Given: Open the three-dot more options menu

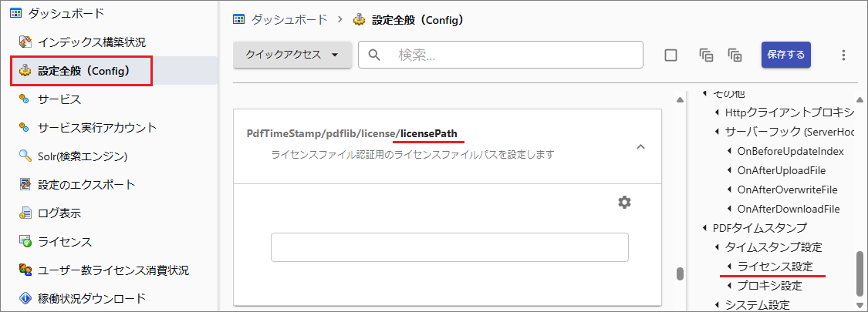Looking at the screenshot, I should click(843, 55).
